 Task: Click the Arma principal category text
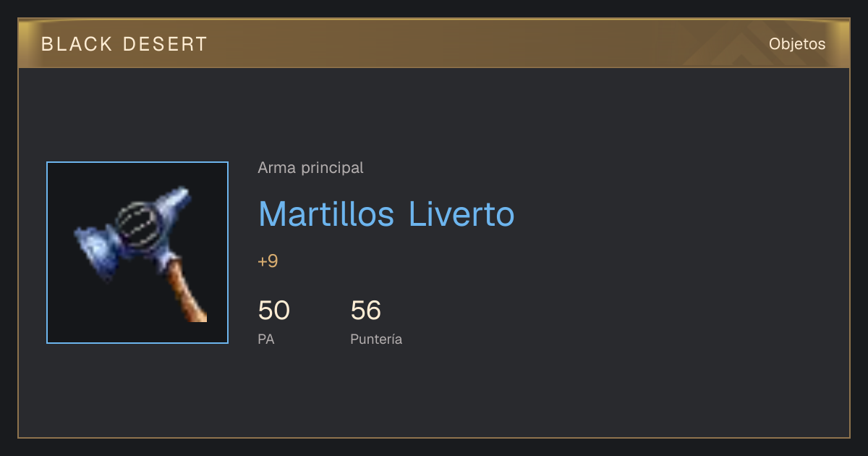(x=310, y=168)
